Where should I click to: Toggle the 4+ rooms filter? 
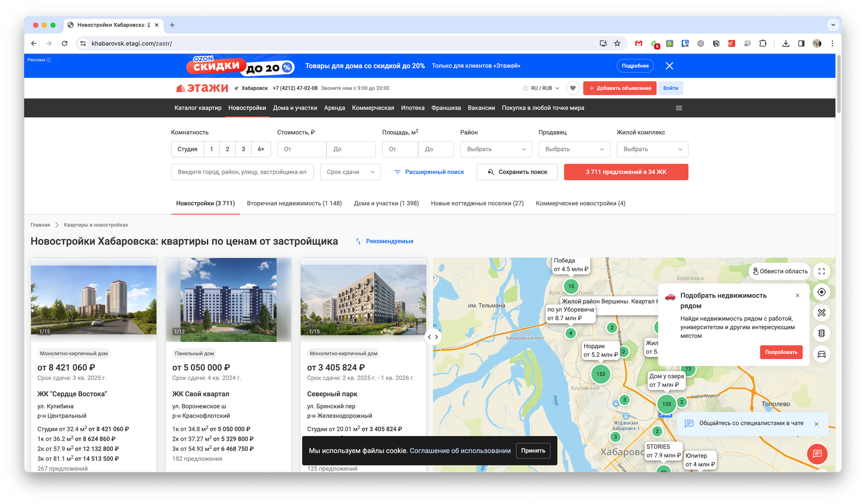pyautogui.click(x=261, y=149)
